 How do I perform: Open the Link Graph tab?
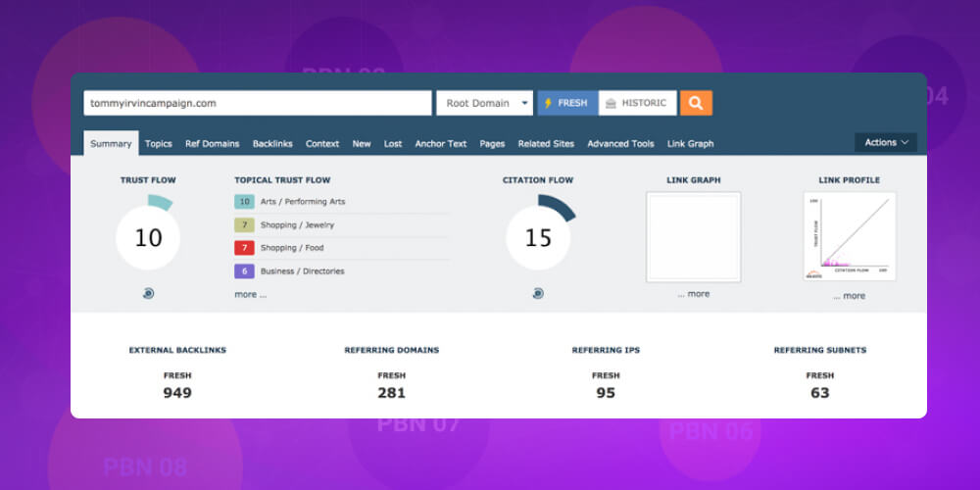click(690, 144)
